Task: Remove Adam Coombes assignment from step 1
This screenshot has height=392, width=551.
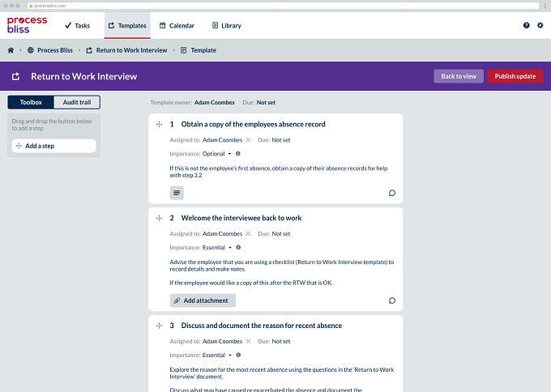Action: pos(248,140)
